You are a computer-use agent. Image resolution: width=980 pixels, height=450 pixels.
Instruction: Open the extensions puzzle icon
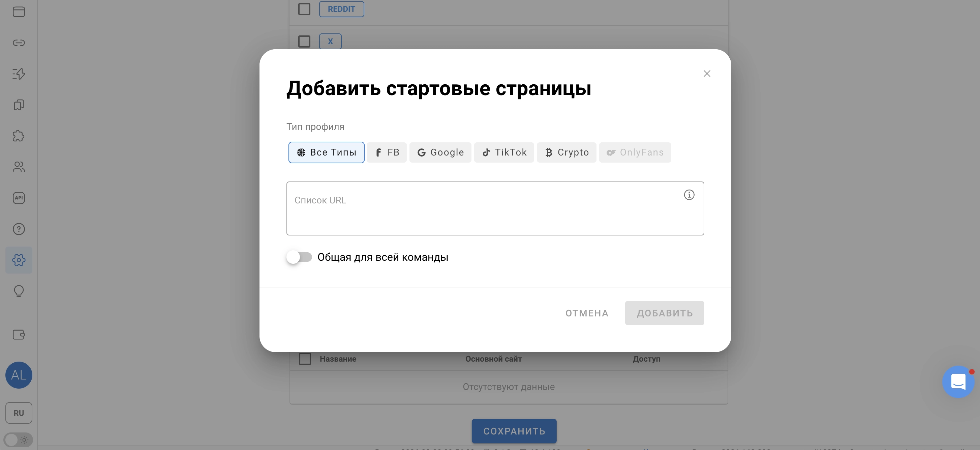click(x=19, y=136)
